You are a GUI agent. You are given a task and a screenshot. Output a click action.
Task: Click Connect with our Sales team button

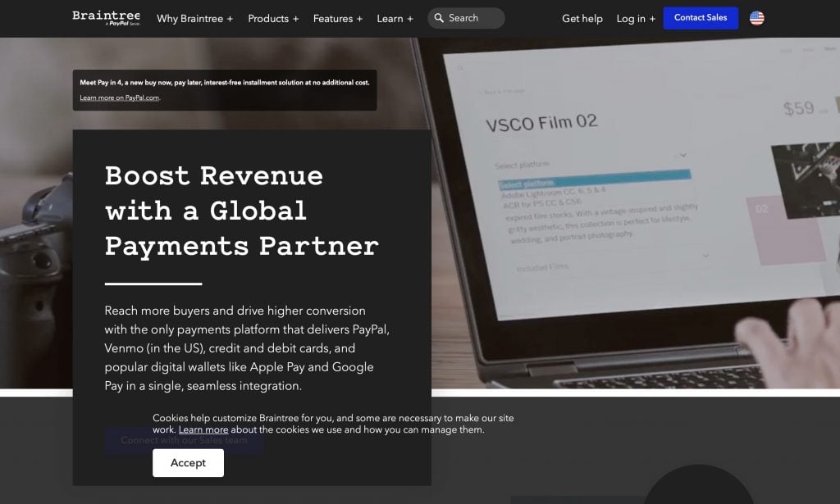(x=184, y=441)
